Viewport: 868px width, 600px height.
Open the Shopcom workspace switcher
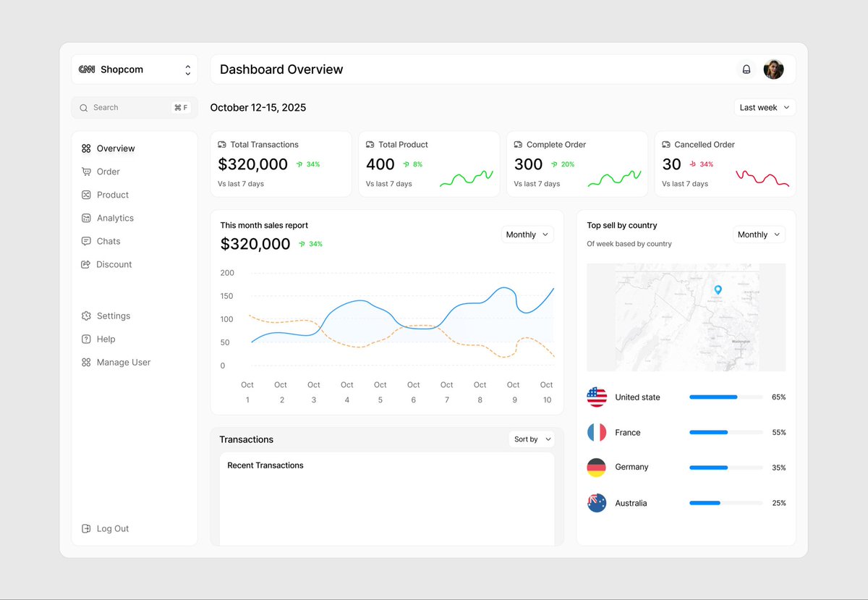coord(135,69)
